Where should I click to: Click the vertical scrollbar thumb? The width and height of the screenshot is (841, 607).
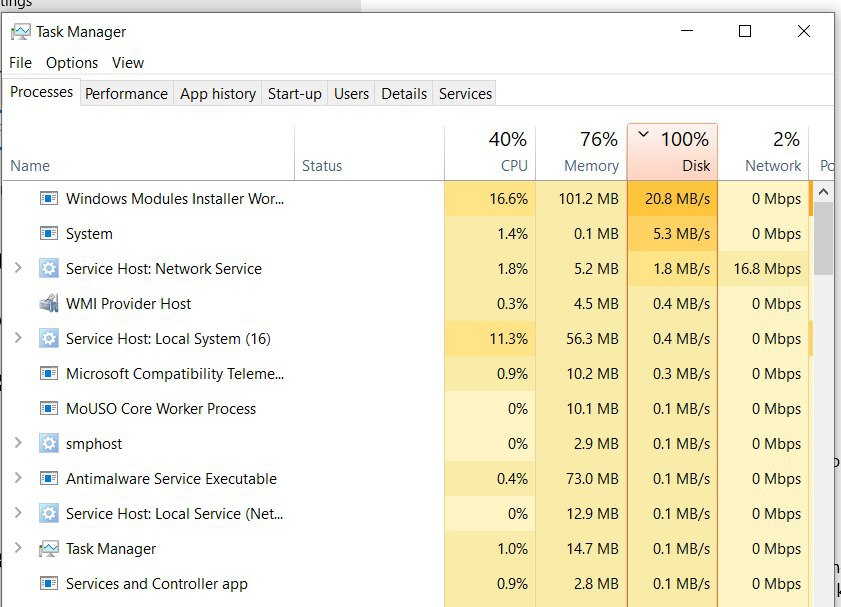823,239
